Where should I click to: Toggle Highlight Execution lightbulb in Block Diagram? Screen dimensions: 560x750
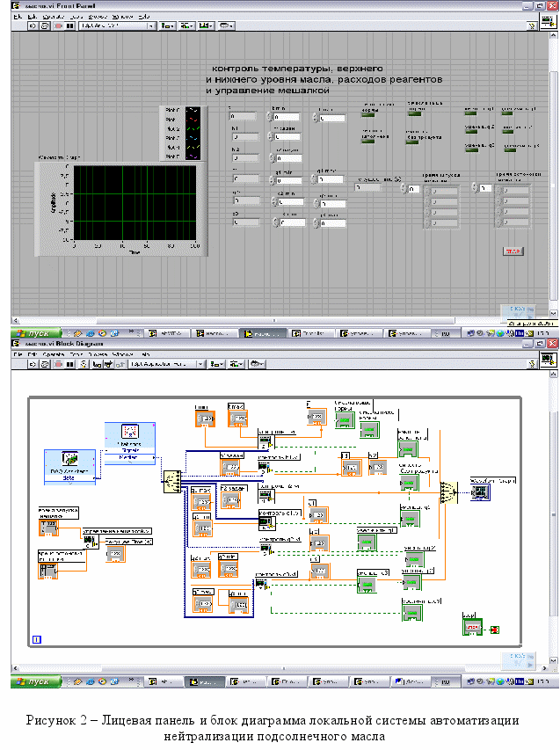(x=84, y=365)
